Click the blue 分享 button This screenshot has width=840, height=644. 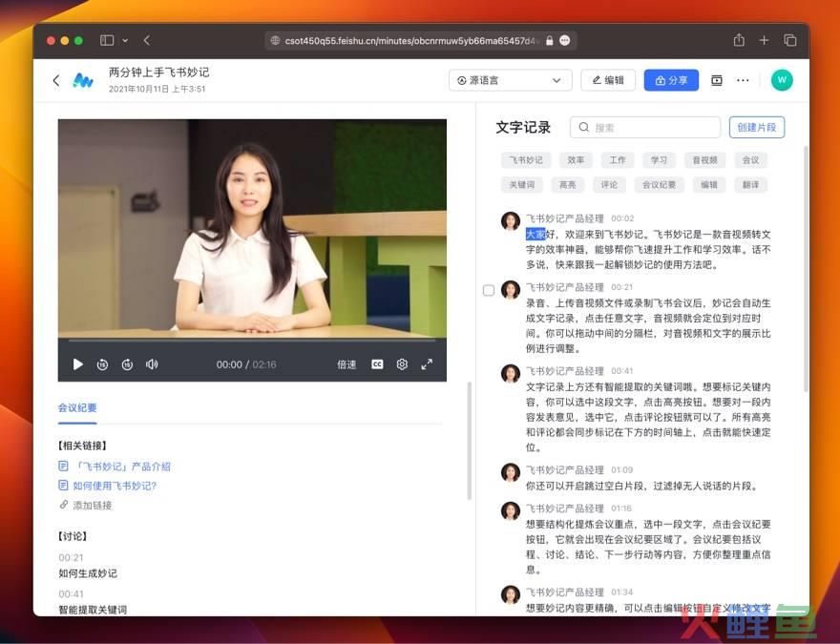671,80
